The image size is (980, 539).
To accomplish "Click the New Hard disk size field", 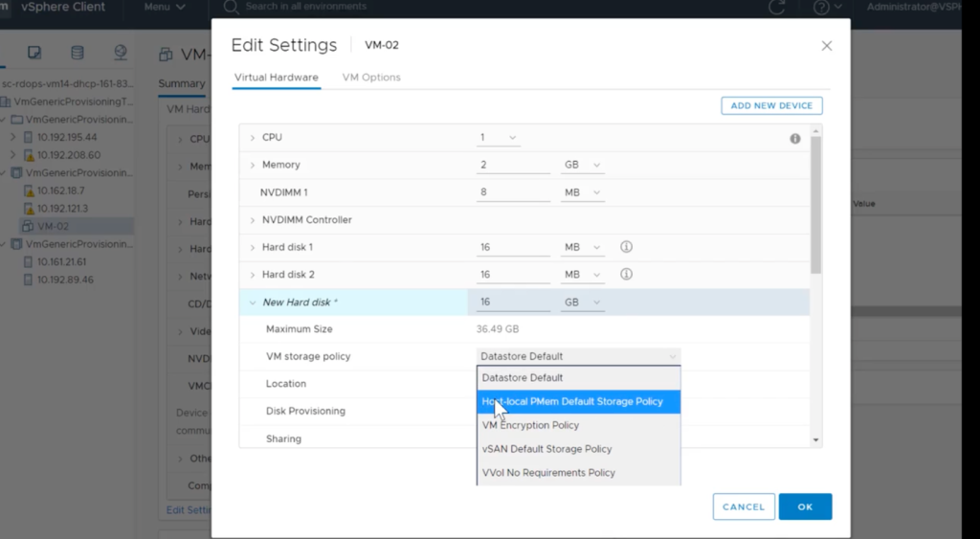I will click(513, 303).
